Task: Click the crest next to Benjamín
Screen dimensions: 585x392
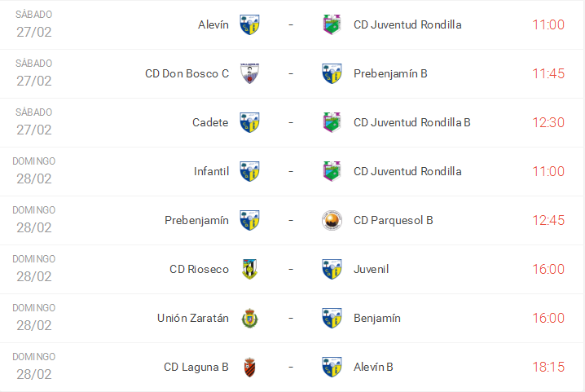Action: point(332,318)
